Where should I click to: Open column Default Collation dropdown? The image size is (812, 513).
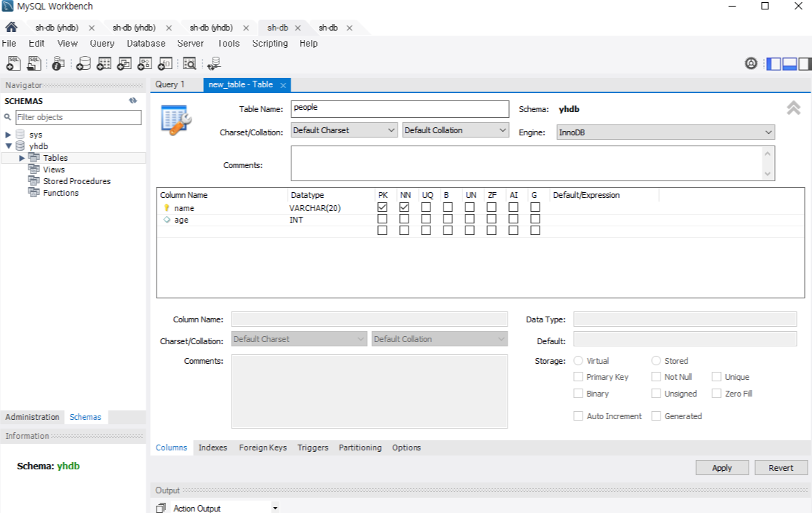coord(439,339)
